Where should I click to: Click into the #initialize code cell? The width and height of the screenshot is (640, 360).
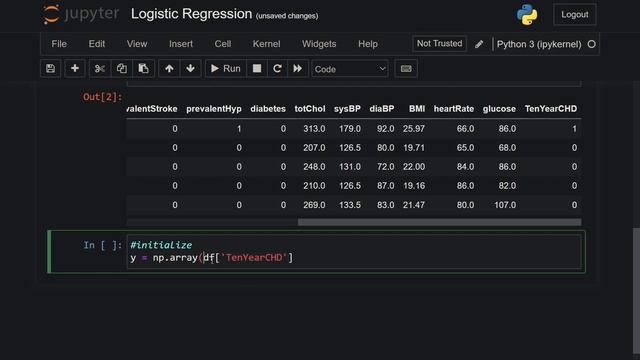tap(354, 251)
